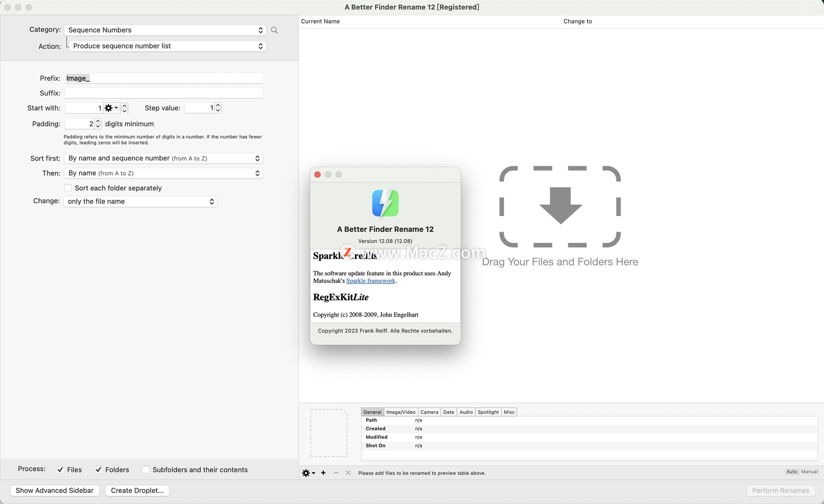Select the General metadata tab
The width and height of the screenshot is (824, 504).
pyautogui.click(x=372, y=412)
